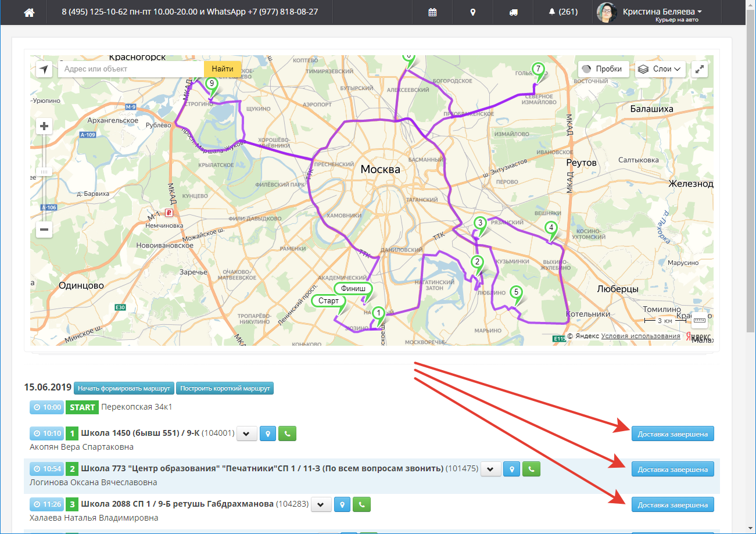Click the phone number text in top bar
Viewport: 756px width, 534px height.
pyautogui.click(x=189, y=12)
